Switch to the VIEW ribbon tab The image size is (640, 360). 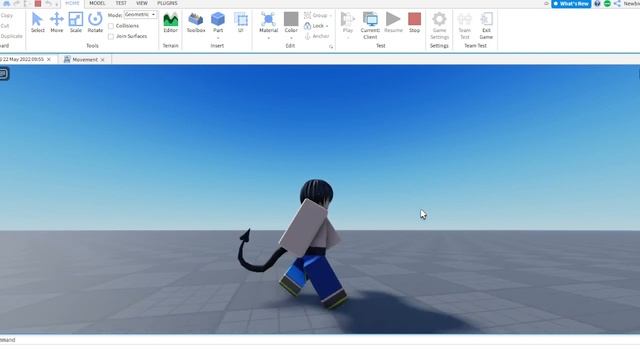pyautogui.click(x=142, y=3)
